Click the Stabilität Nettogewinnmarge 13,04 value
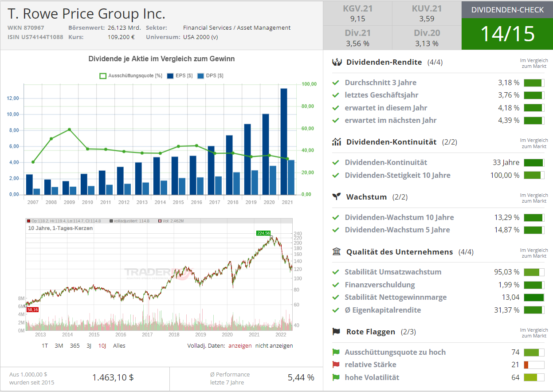Screen dimensions: 553x392 coord(510,297)
